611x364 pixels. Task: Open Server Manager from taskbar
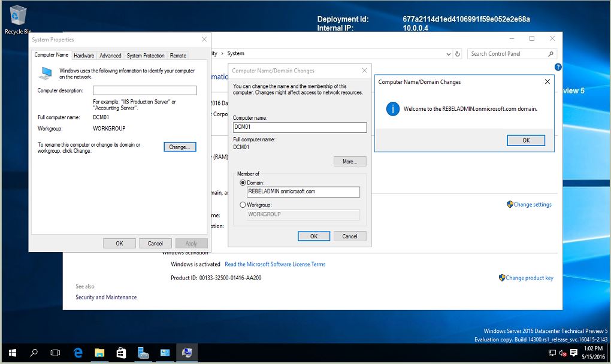[143, 353]
